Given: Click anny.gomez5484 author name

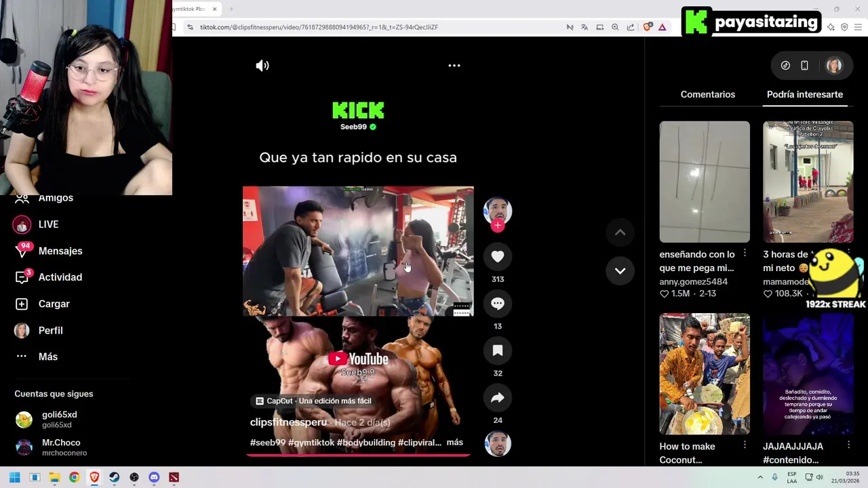Looking at the screenshot, I should click(x=693, y=282).
